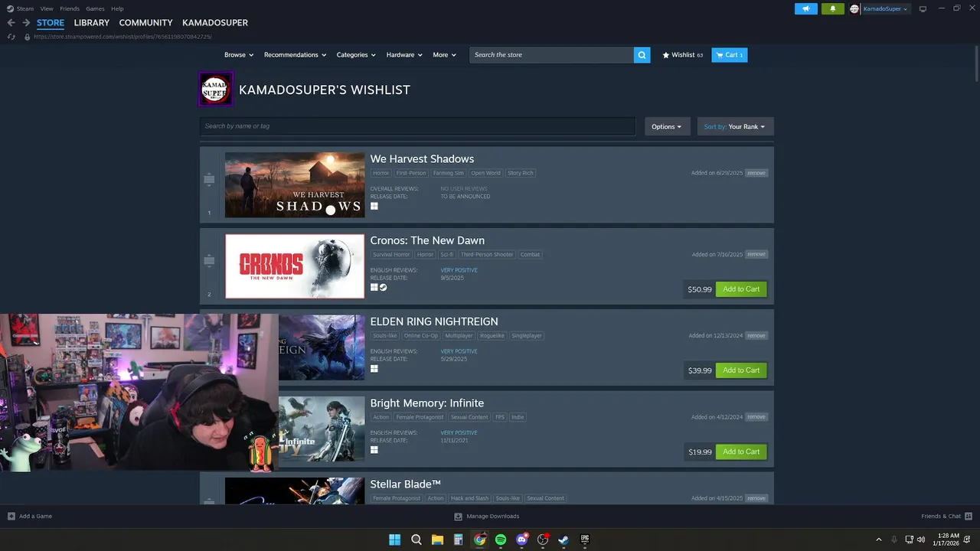This screenshot has width=980, height=551.
Task: Show hidden system tray icons
Action: (878, 540)
